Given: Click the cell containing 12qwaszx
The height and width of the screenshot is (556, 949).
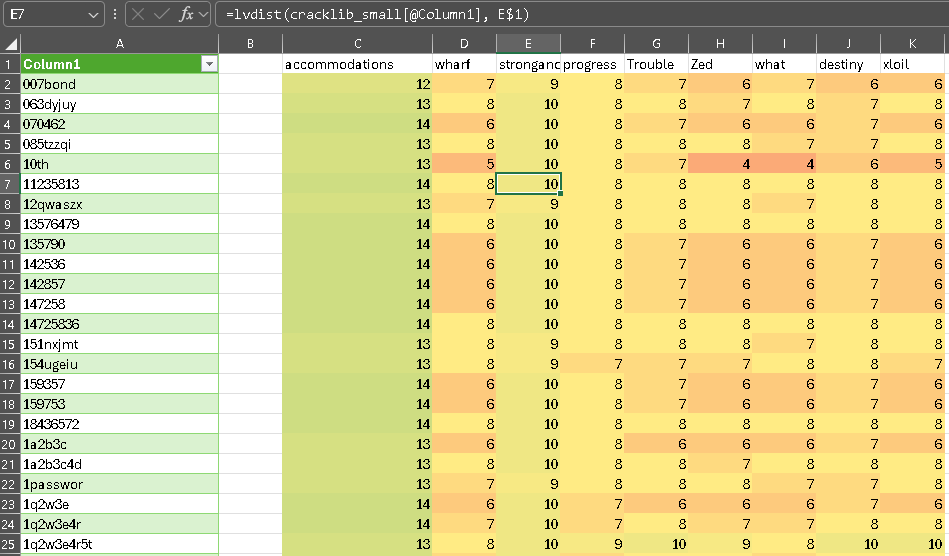Looking at the screenshot, I should (120, 204).
